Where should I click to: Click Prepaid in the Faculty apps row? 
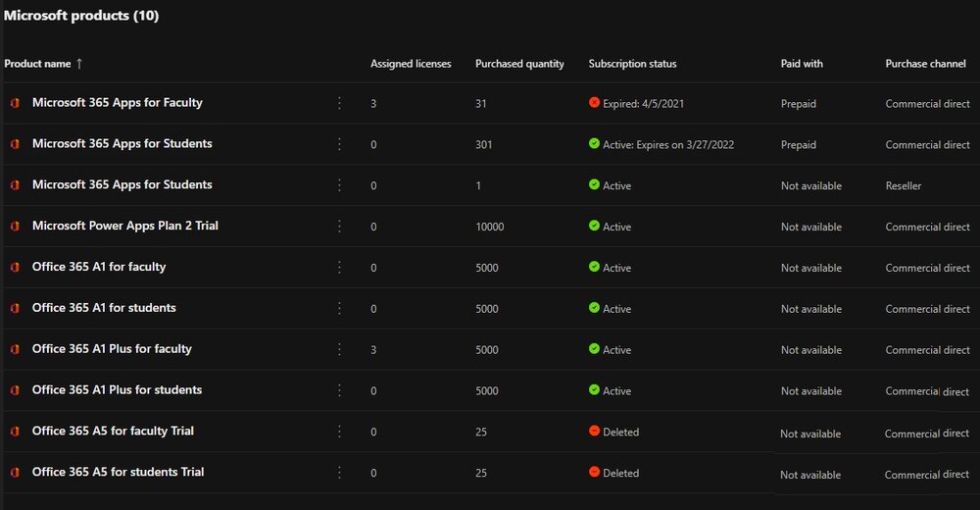798,104
